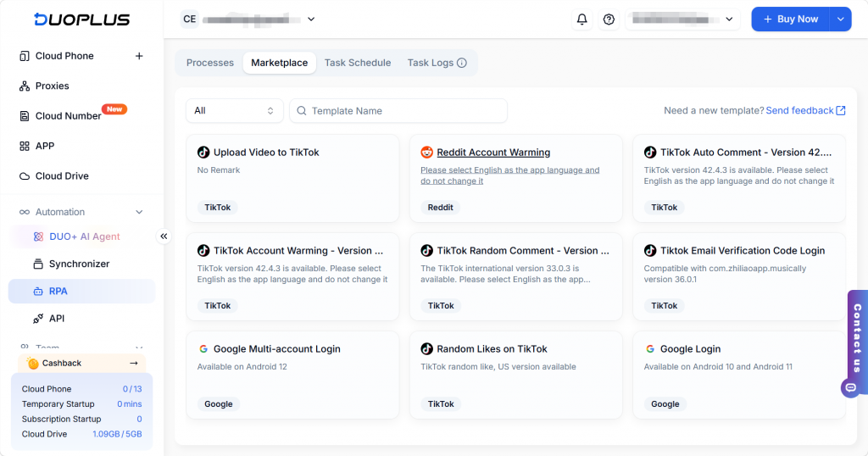Select the Marketplace tab
The image size is (868, 456).
(x=280, y=63)
